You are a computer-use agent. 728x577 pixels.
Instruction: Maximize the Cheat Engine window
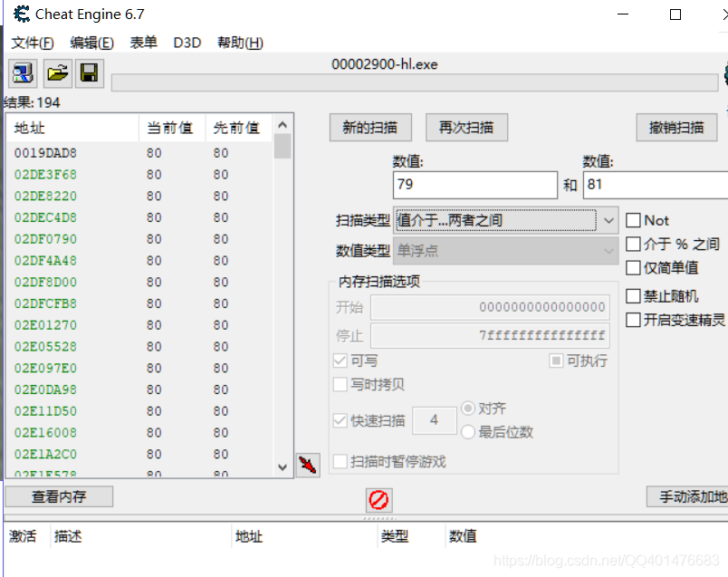(675, 14)
